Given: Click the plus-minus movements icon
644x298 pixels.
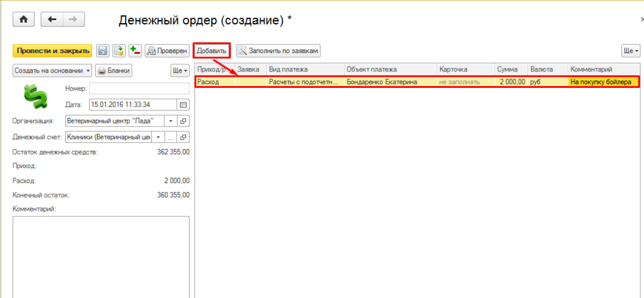Looking at the screenshot, I should click(x=135, y=51).
